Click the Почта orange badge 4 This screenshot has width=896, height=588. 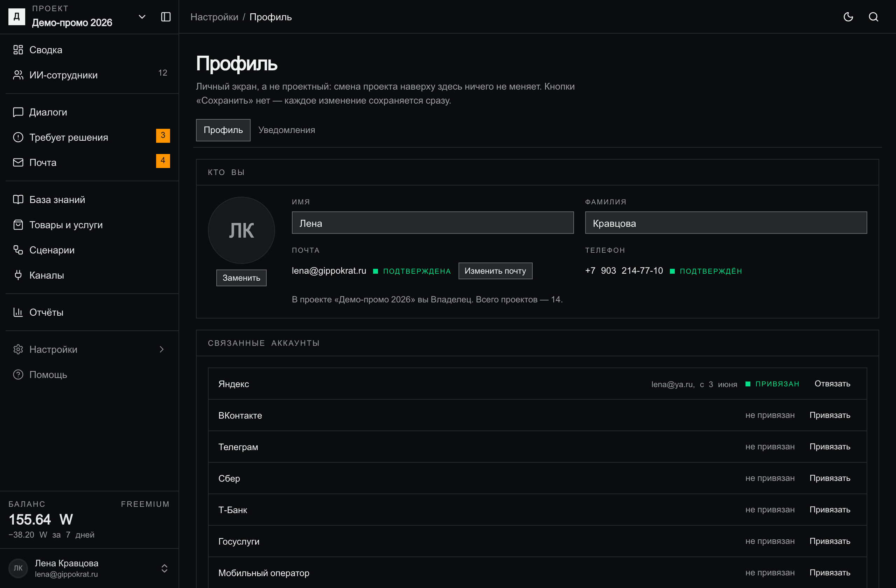click(163, 161)
